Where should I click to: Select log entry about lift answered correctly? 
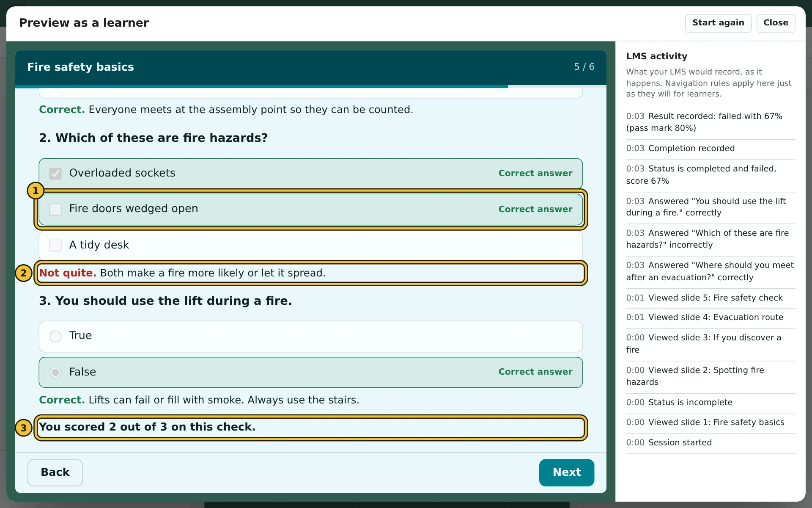[710, 207]
